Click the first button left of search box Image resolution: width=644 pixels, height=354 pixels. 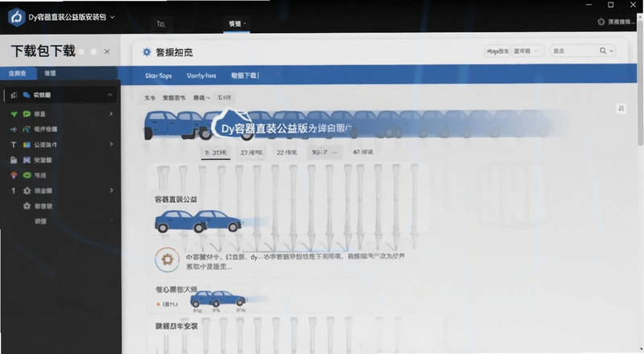(497, 51)
